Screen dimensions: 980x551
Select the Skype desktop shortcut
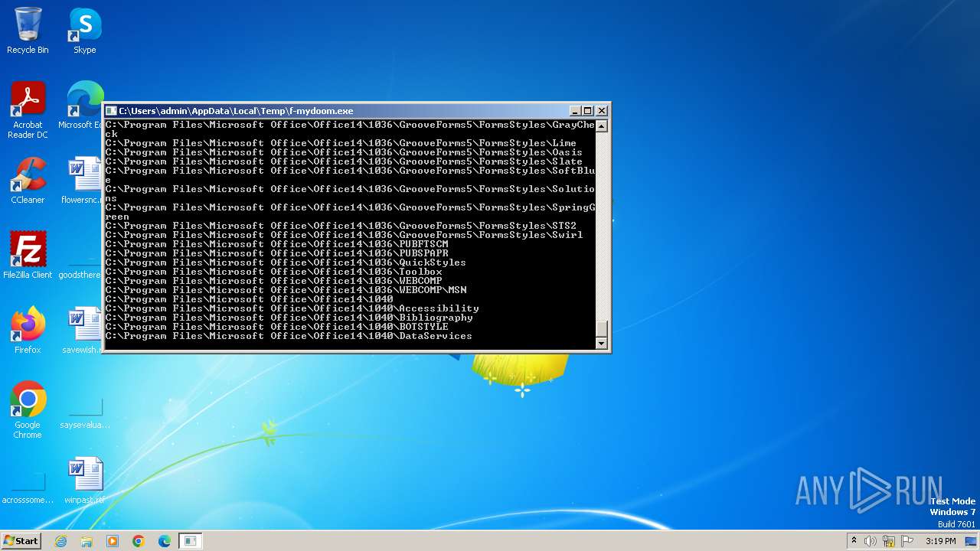pyautogui.click(x=84, y=31)
